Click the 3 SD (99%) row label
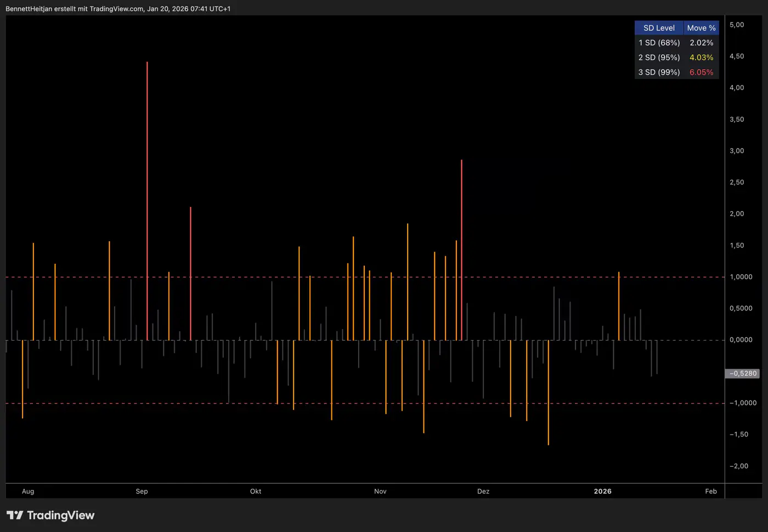The image size is (768, 532). pos(659,72)
